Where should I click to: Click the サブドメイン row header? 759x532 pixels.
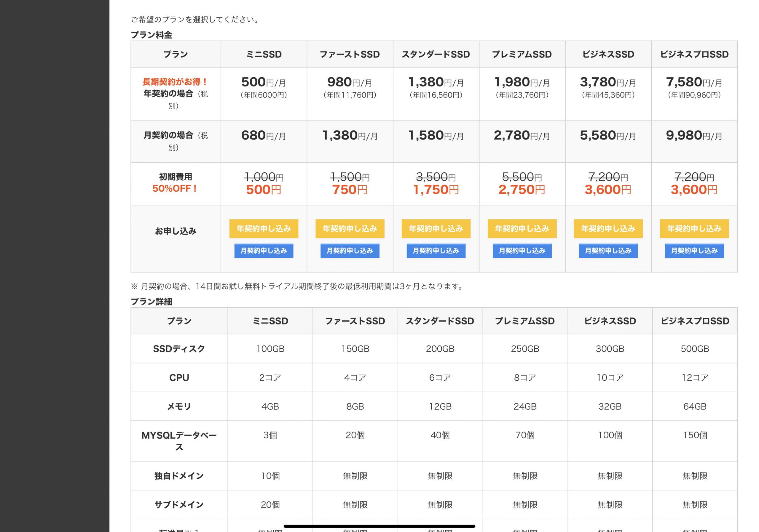179,504
